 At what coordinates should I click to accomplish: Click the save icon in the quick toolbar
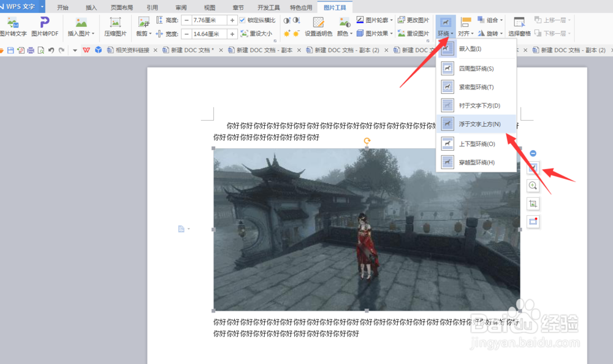coord(10,50)
